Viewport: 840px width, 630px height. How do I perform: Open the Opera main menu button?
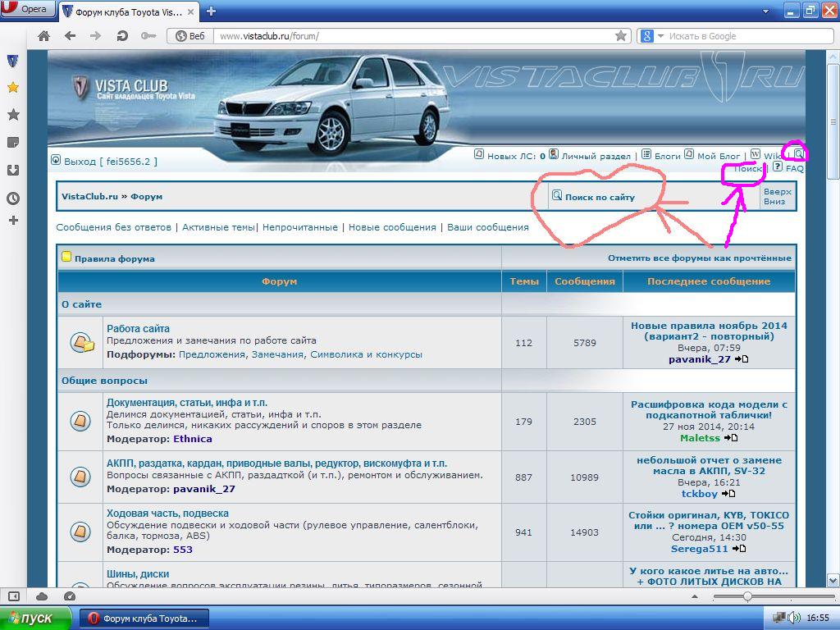click(x=27, y=10)
